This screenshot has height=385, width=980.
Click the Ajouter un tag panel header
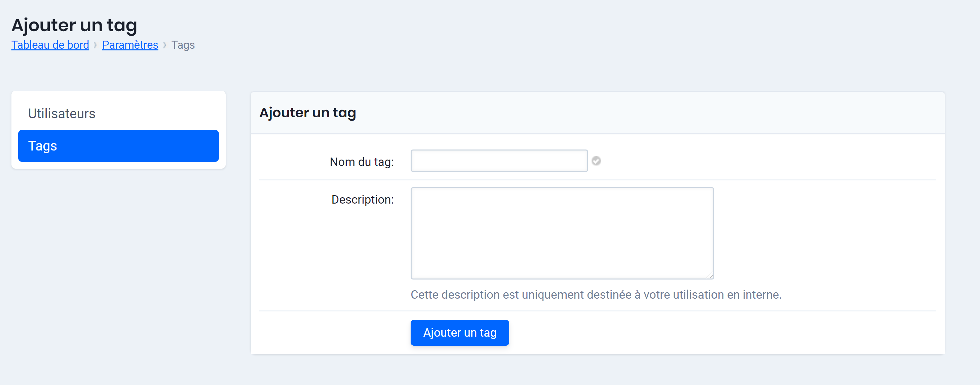(307, 112)
